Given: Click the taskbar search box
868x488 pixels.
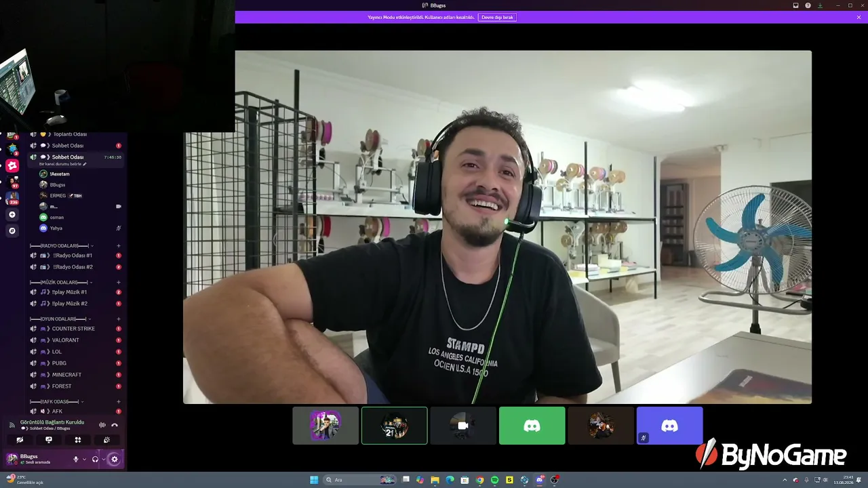Looking at the screenshot, I should pos(360,480).
